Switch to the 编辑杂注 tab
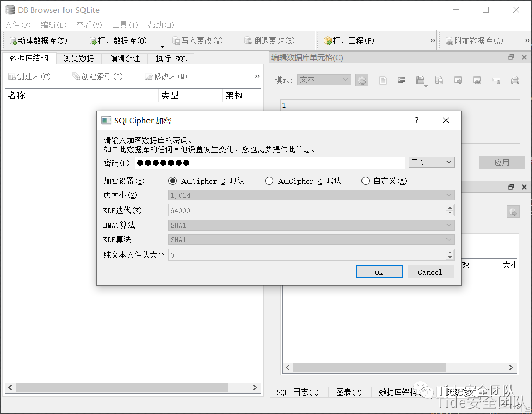This screenshot has width=532, height=414. (x=125, y=59)
